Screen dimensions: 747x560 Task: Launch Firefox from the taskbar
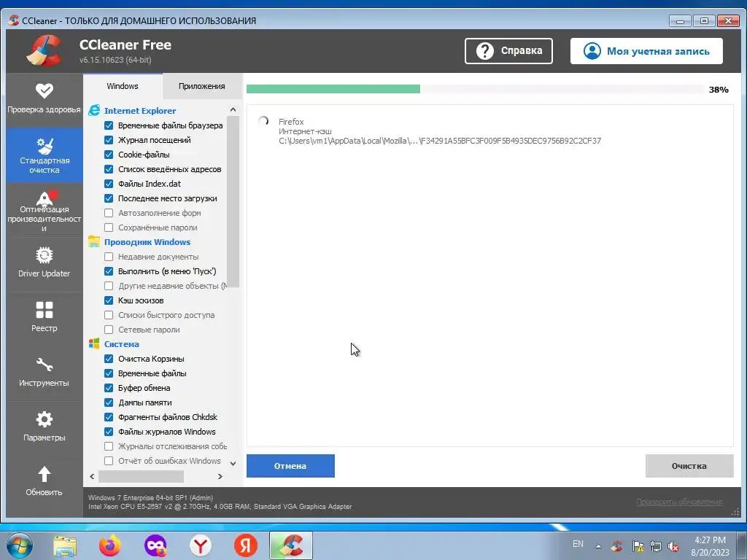[110, 545]
